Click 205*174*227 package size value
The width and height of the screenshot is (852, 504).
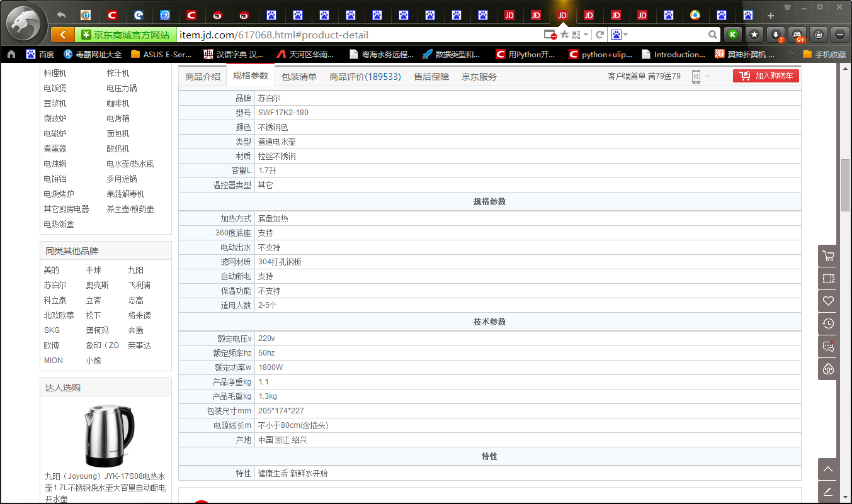[x=281, y=411]
